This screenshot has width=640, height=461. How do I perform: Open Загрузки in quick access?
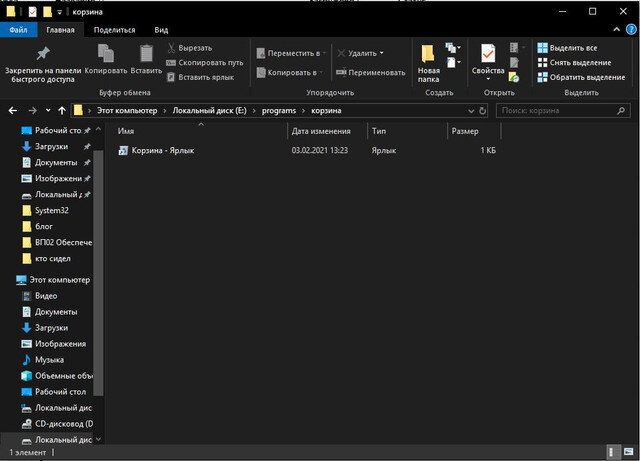coord(51,147)
